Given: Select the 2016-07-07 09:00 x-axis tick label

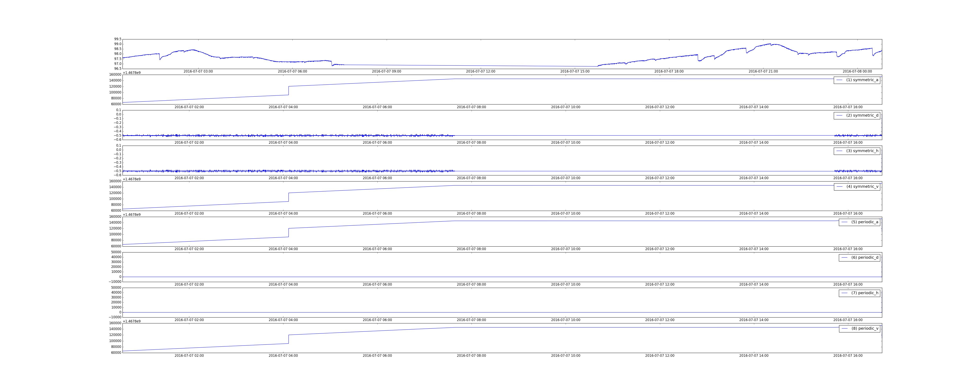Looking at the screenshot, I should (387, 72).
